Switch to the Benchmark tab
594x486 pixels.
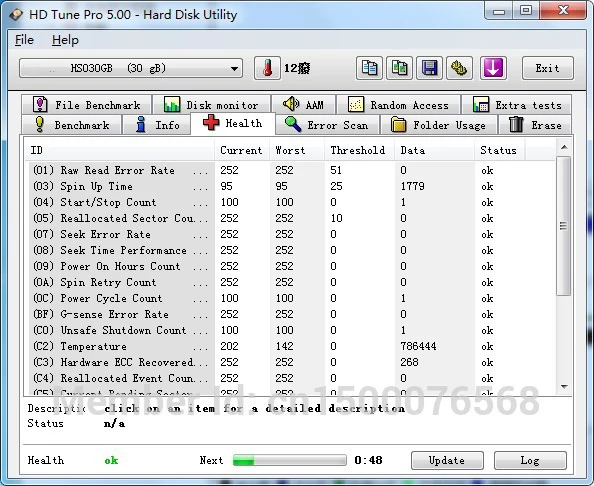pyautogui.click(x=72, y=125)
